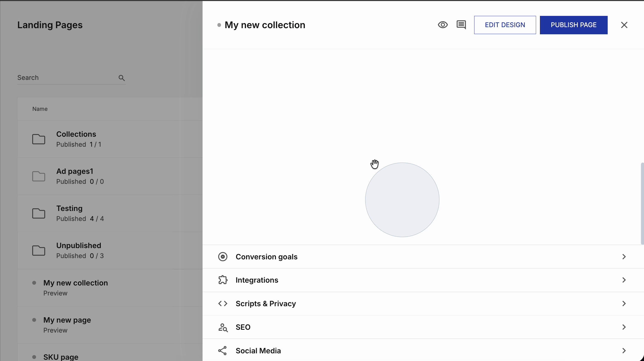This screenshot has width=644, height=361.
Task: Click the Integrations puzzle icon
Action: (x=223, y=280)
